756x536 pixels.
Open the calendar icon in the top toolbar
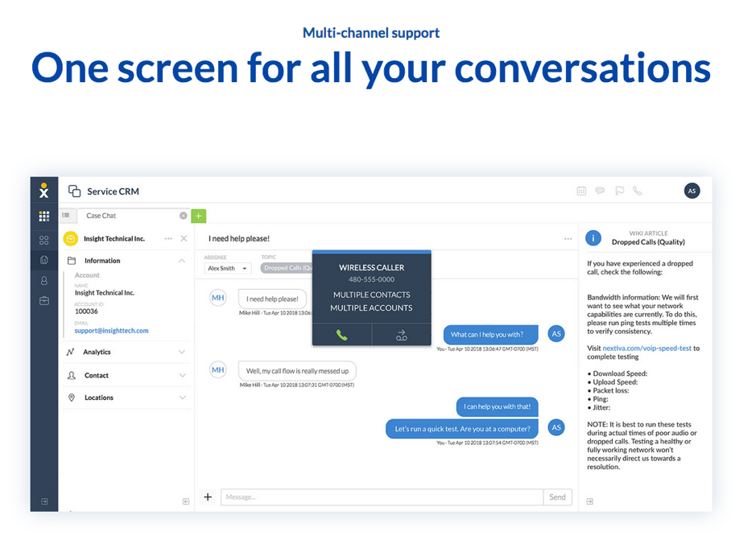click(581, 190)
